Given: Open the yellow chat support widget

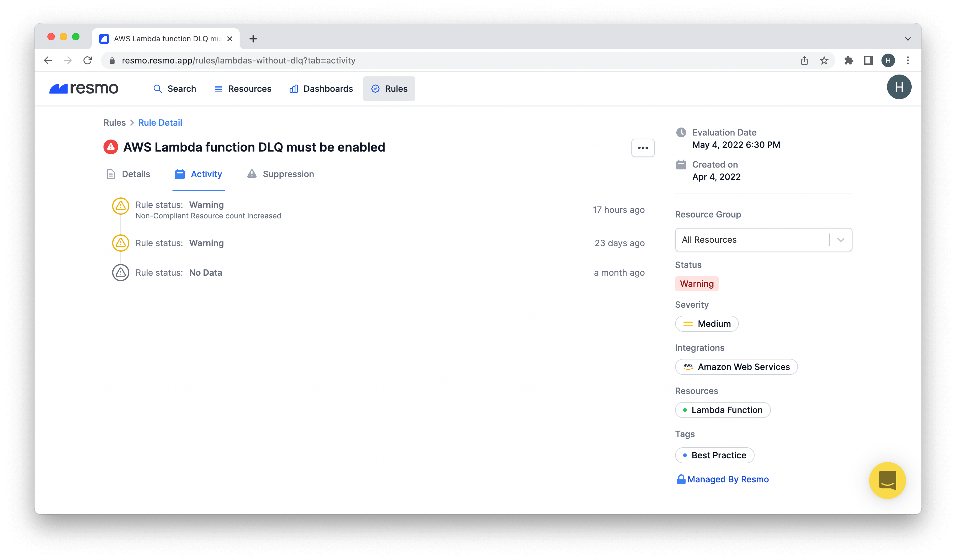Looking at the screenshot, I should [887, 480].
